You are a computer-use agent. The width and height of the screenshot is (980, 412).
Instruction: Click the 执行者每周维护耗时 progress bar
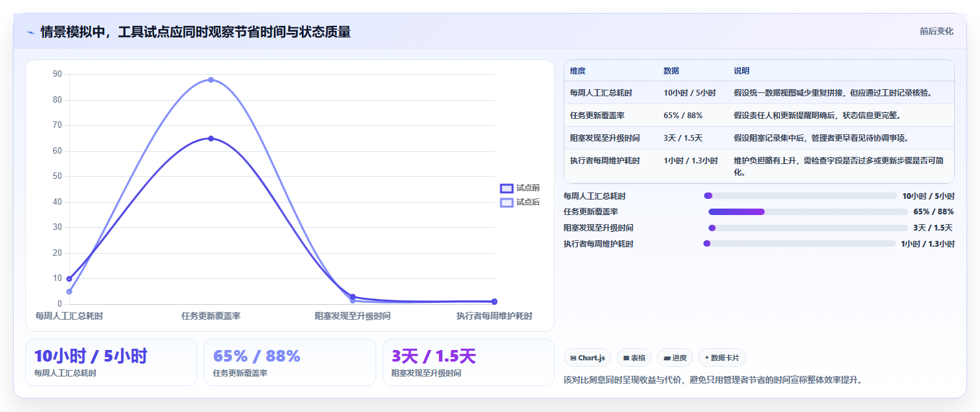(x=800, y=243)
